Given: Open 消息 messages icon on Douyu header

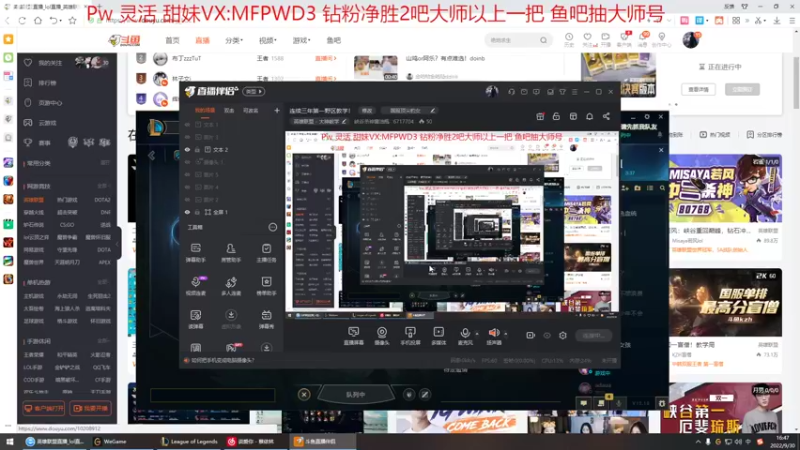Looking at the screenshot, I should [642, 40].
